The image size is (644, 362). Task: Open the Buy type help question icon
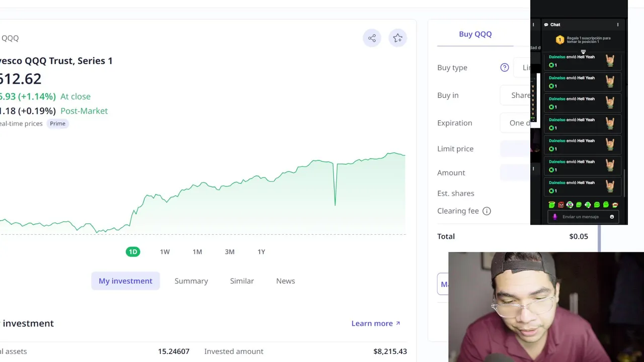[505, 67]
